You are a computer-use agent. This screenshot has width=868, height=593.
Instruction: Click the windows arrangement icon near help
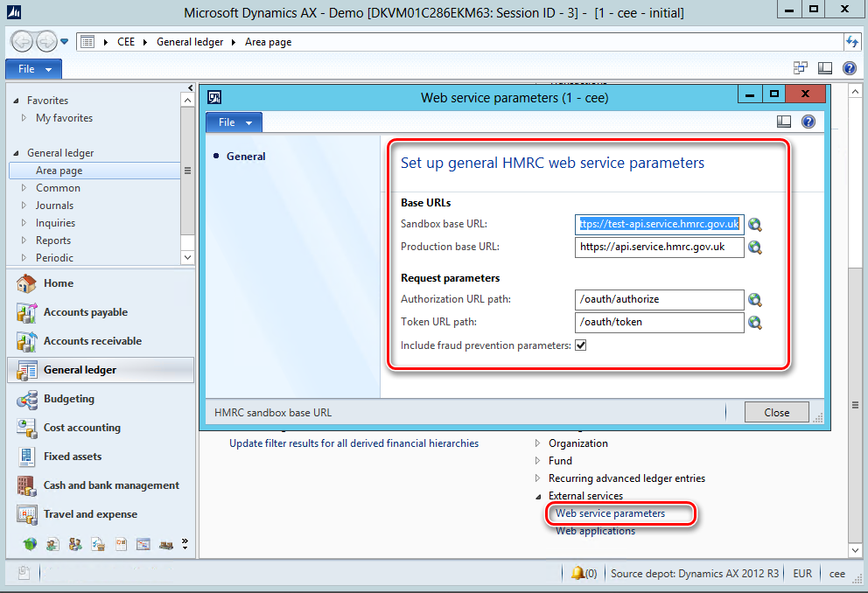click(x=801, y=68)
